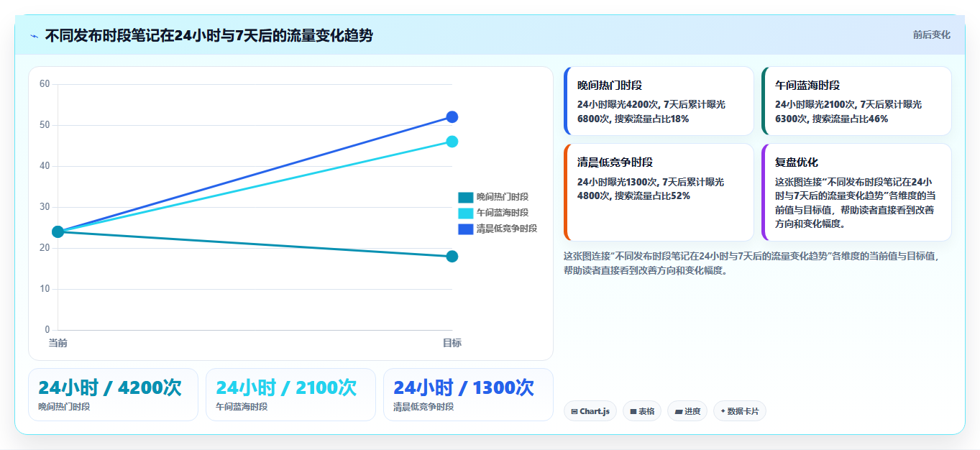Click the 前后变化 label in the header
This screenshot has width=980, height=450.
[931, 35]
